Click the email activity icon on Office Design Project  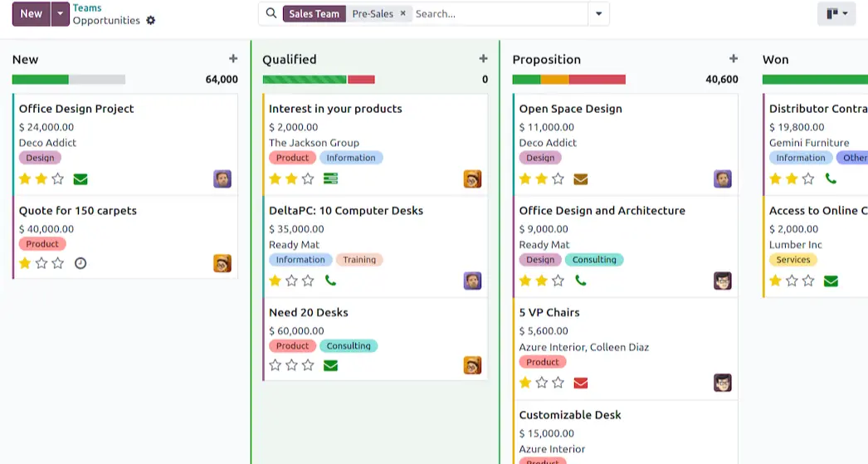coord(80,178)
